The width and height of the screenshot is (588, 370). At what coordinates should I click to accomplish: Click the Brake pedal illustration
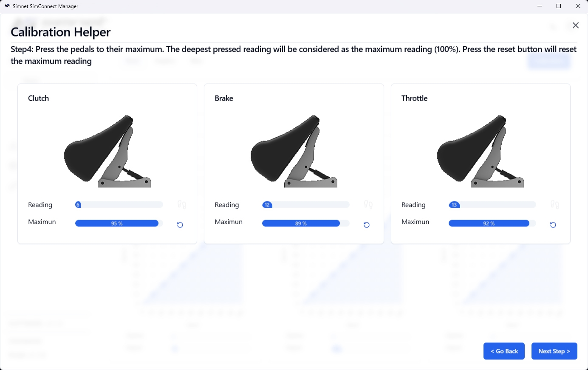tap(294, 151)
